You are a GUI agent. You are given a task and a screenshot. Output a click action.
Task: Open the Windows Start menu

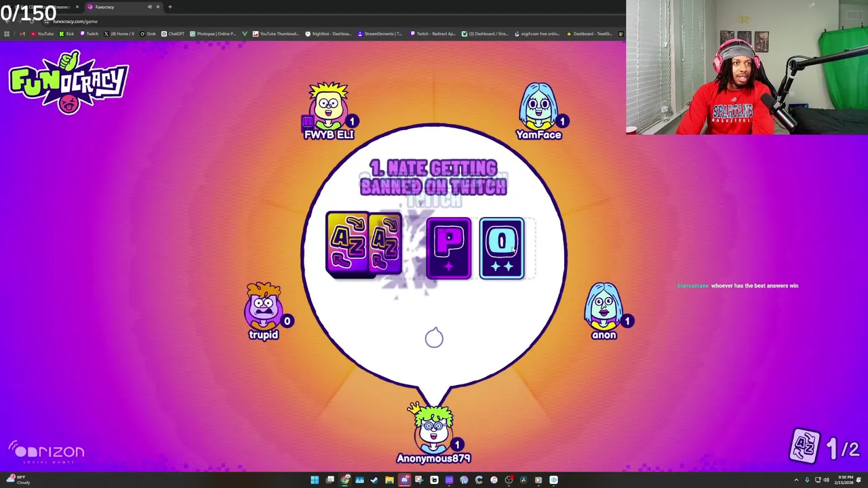tap(315, 480)
